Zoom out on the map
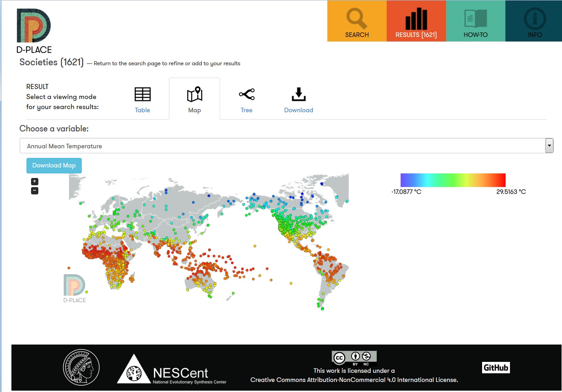Image resolution: width=562 pixels, height=392 pixels. pyautogui.click(x=35, y=191)
